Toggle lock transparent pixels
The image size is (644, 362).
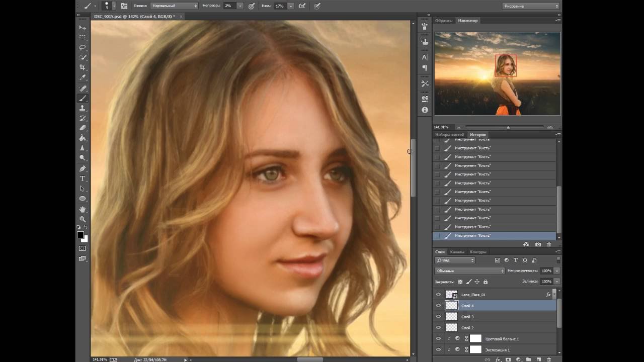460,282
